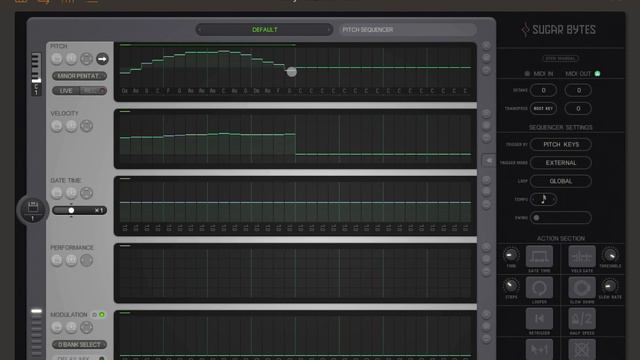Click the PITCH SEQUENCER title tab
Screen dimensions: 640x360
407,30
